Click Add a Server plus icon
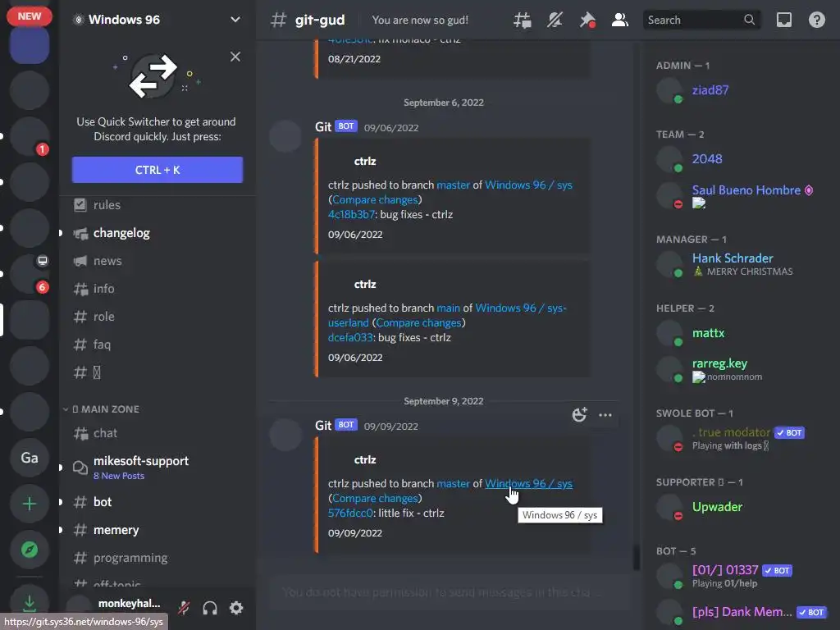Screen dimensions: 840x630 pyautogui.click(x=30, y=504)
